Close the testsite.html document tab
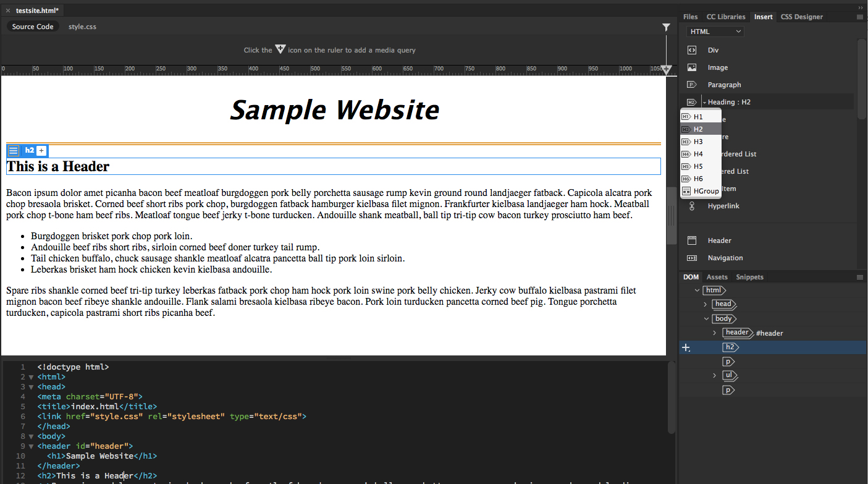The image size is (868, 484). point(8,11)
